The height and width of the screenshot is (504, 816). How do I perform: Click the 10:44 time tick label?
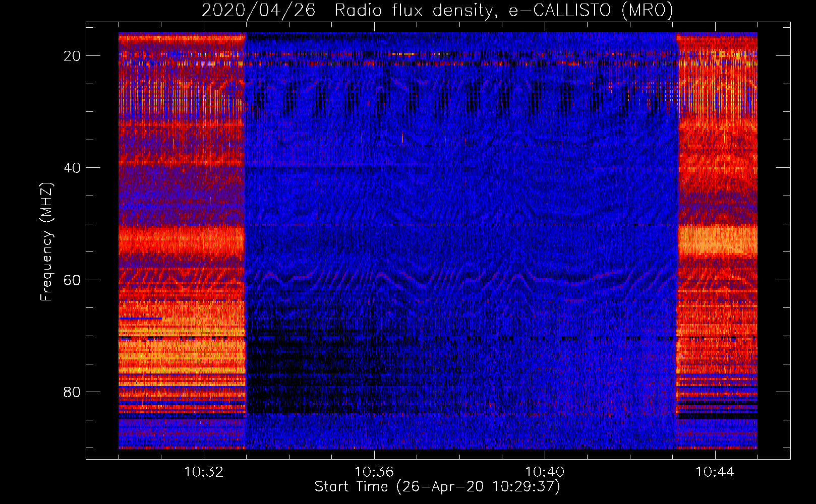(715, 472)
